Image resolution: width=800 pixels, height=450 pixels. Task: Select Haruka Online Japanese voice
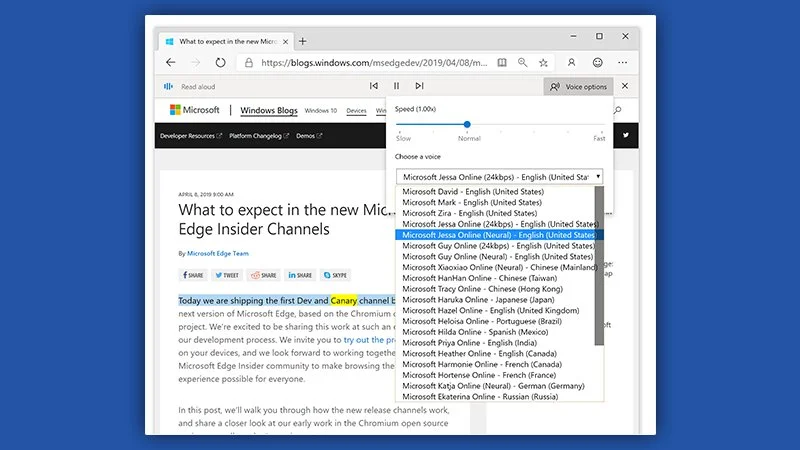(495, 299)
